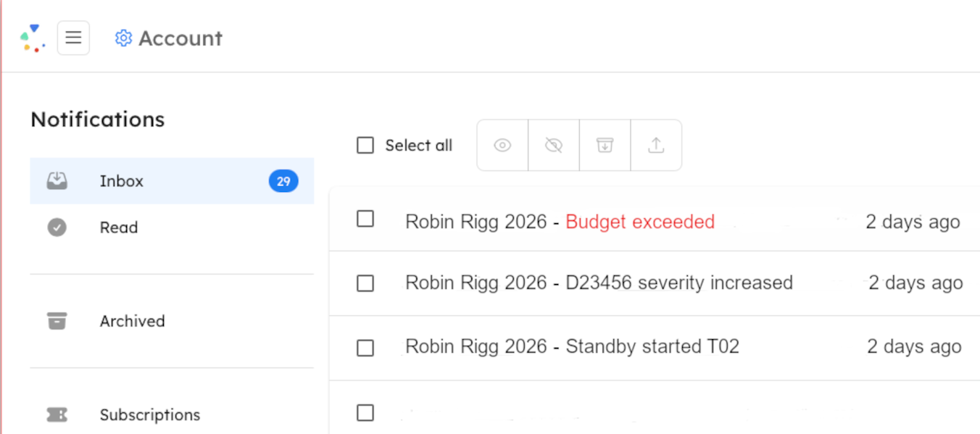Click the upload/unarchive arrow icon
Screen dimensions: 980x434
pos(656,146)
